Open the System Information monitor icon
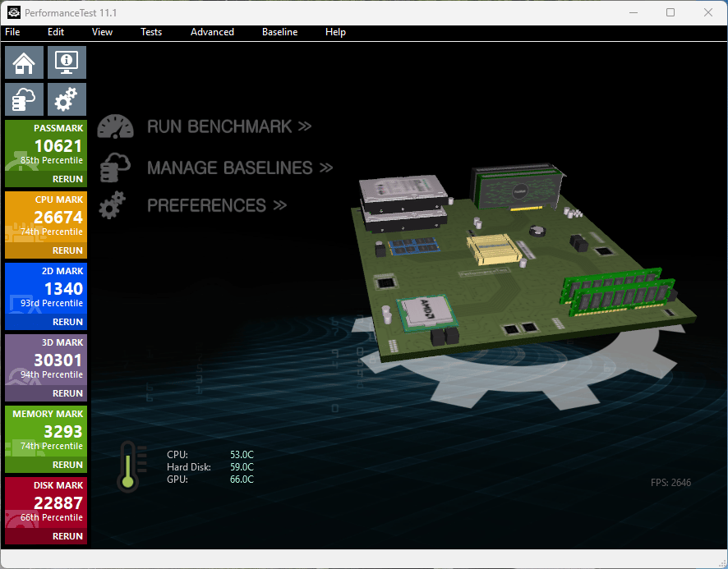This screenshot has height=569, width=728. 67,62
